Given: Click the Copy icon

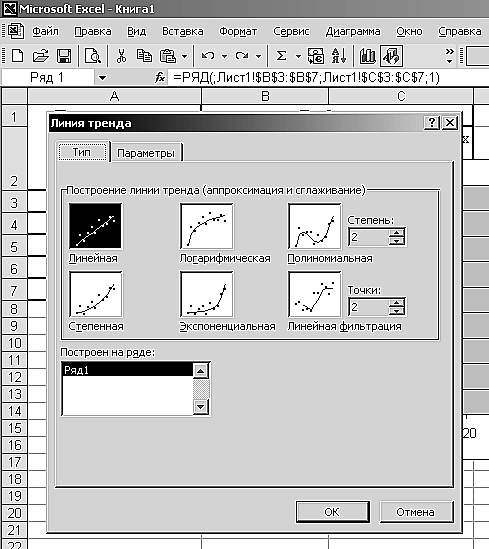Looking at the screenshot, I should coord(144,56).
